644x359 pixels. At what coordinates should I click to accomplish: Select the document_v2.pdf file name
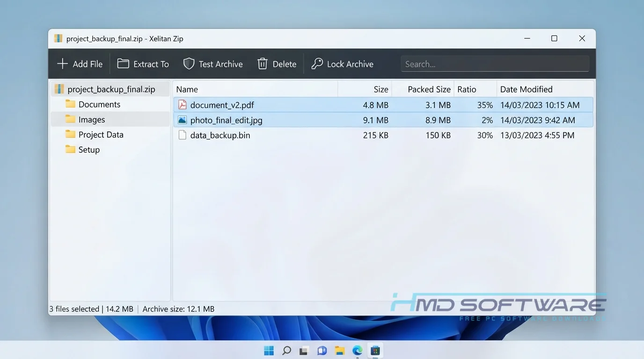pos(222,105)
